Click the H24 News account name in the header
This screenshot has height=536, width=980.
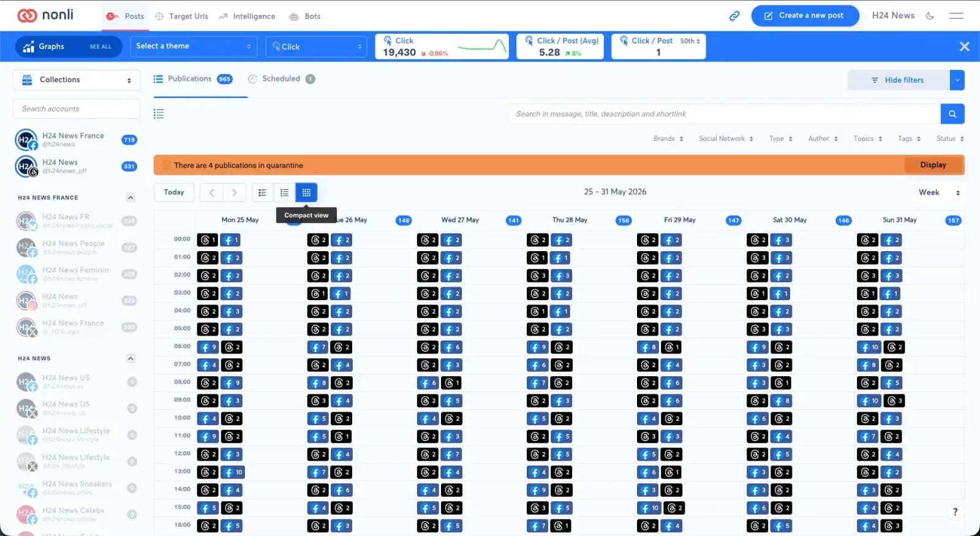pyautogui.click(x=893, y=15)
